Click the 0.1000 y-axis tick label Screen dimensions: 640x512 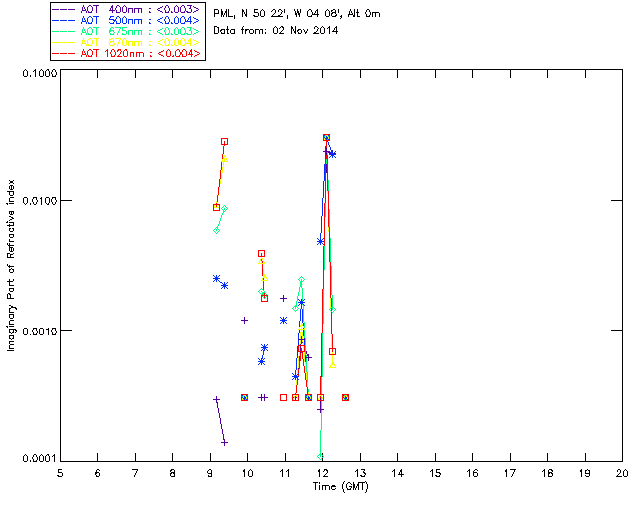(x=39, y=73)
